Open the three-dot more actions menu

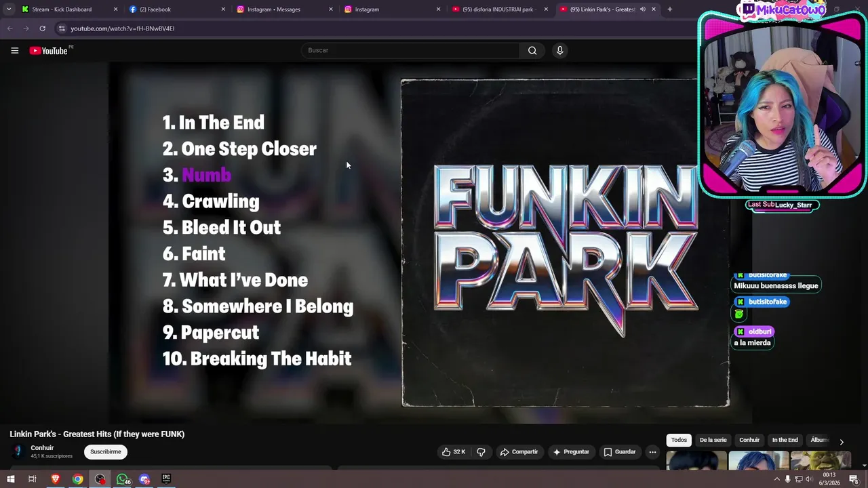click(652, 452)
